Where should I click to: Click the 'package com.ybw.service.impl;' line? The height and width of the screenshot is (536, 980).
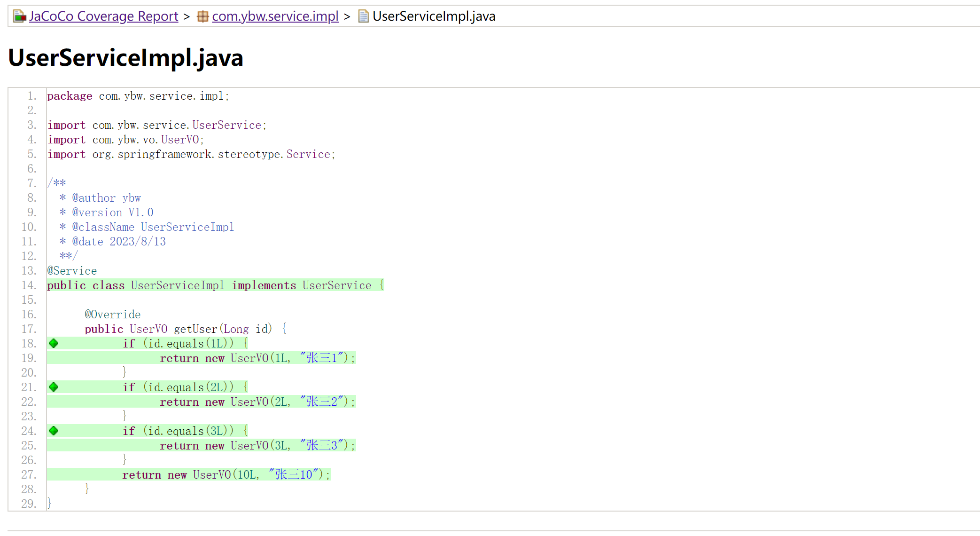tap(138, 96)
